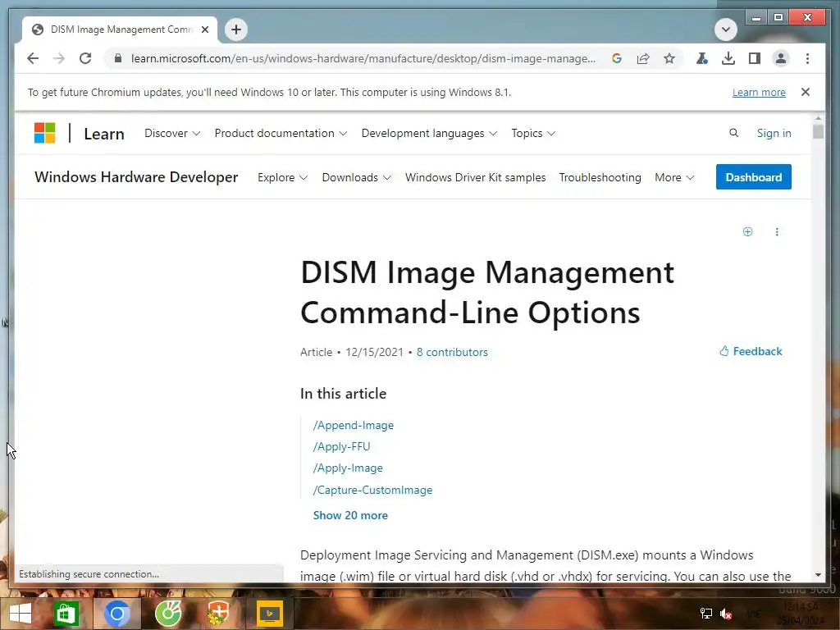The height and width of the screenshot is (630, 840).
Task: Expand the Explore dropdown
Action: pos(282,177)
